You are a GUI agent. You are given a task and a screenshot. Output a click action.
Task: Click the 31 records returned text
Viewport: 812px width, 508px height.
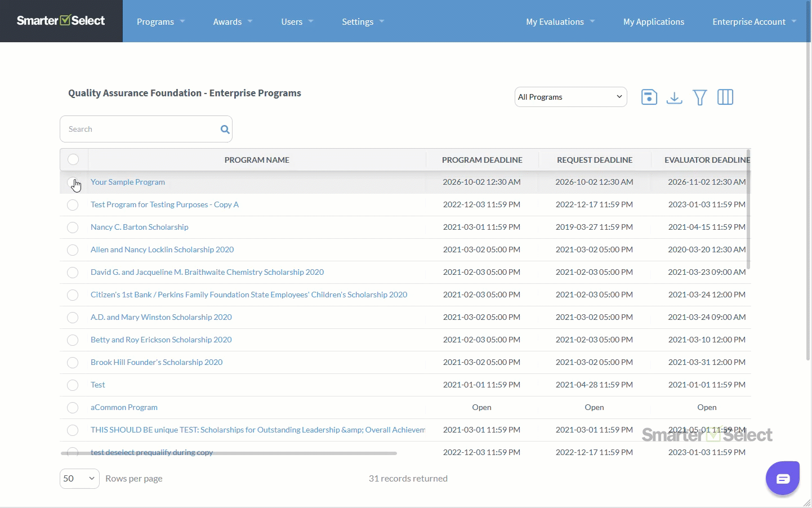pos(408,478)
